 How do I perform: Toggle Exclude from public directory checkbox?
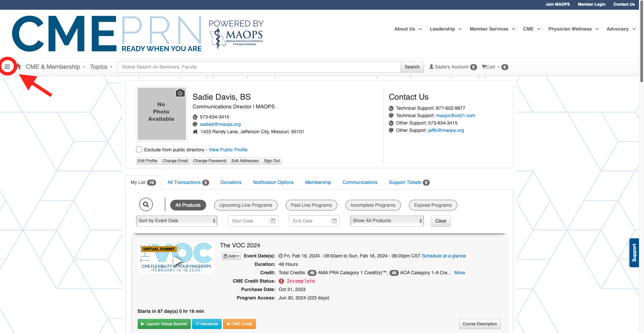(139, 149)
